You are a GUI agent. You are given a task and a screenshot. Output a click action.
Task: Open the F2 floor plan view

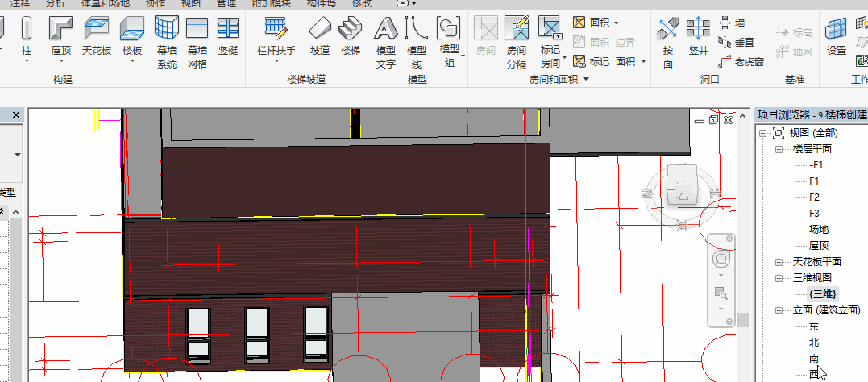click(814, 197)
